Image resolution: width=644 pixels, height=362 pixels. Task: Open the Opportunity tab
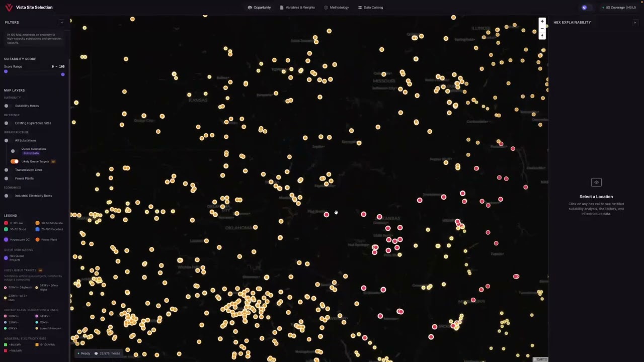point(260,8)
